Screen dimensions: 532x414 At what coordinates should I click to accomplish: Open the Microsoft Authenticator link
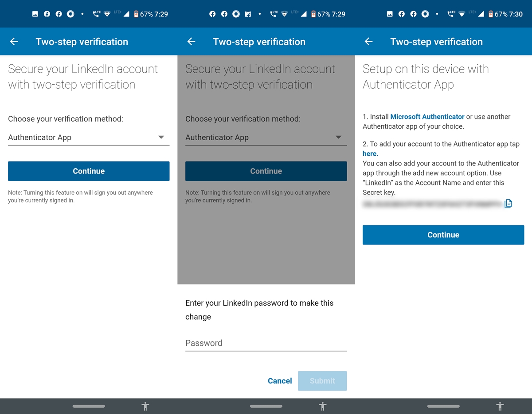click(427, 117)
